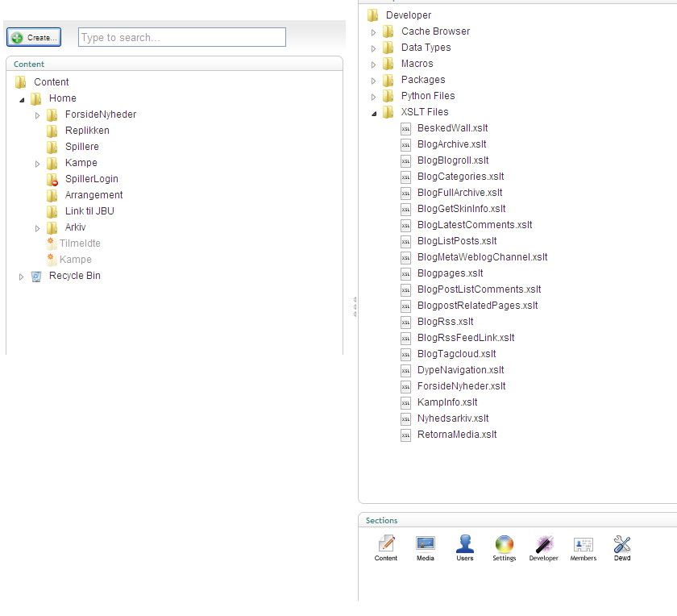The width and height of the screenshot is (677, 616).
Task: Open KampInfo.xslt
Action: 447,402
